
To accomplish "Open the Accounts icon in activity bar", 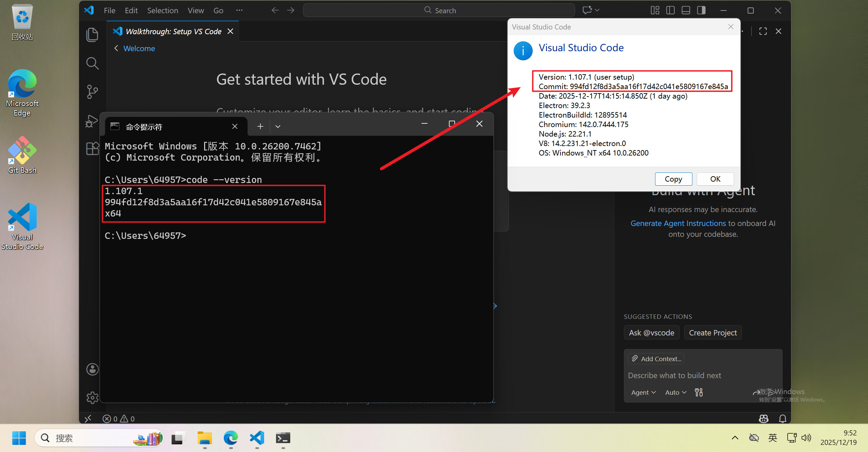I will tap(92, 369).
